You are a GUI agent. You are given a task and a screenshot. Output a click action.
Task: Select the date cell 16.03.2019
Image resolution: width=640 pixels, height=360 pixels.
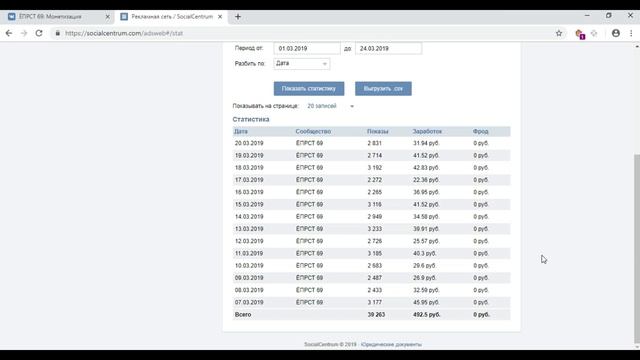pyautogui.click(x=249, y=192)
